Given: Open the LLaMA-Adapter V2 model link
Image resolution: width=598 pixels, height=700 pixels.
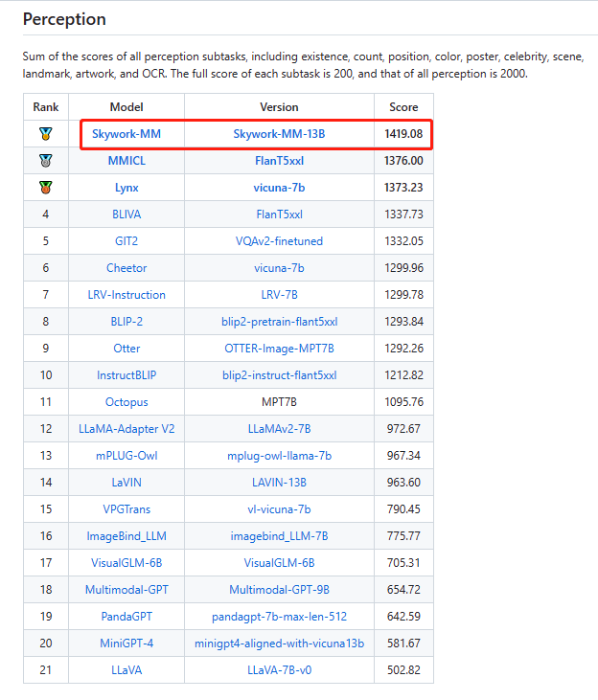Looking at the screenshot, I should tap(126, 429).
